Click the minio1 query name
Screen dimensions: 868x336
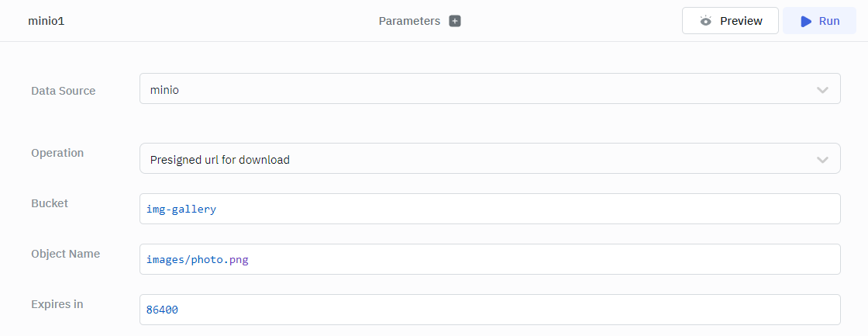click(46, 21)
